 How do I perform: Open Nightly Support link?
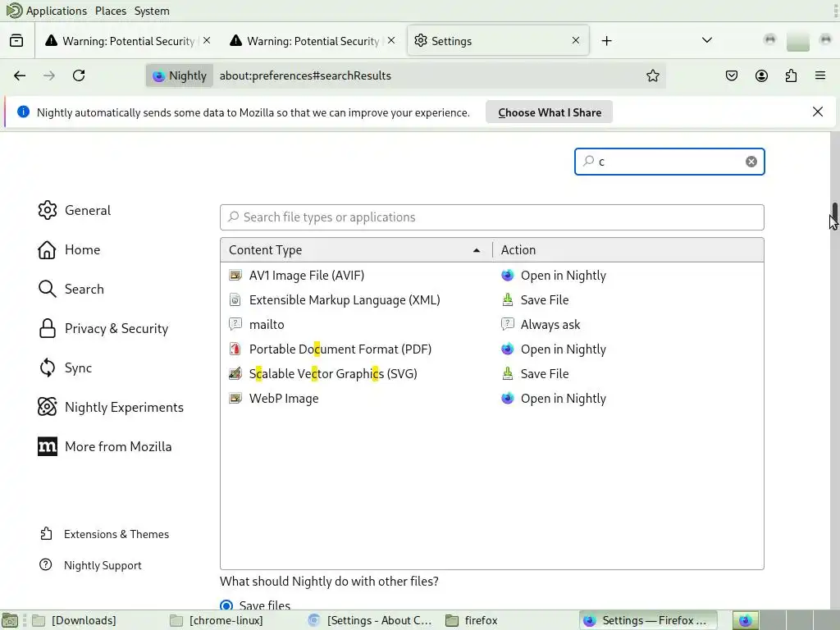90,565
